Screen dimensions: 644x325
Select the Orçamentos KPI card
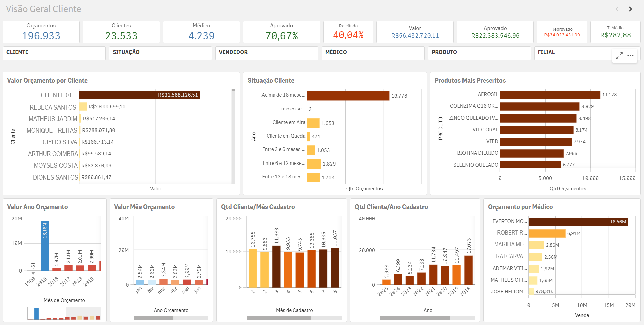tap(41, 32)
